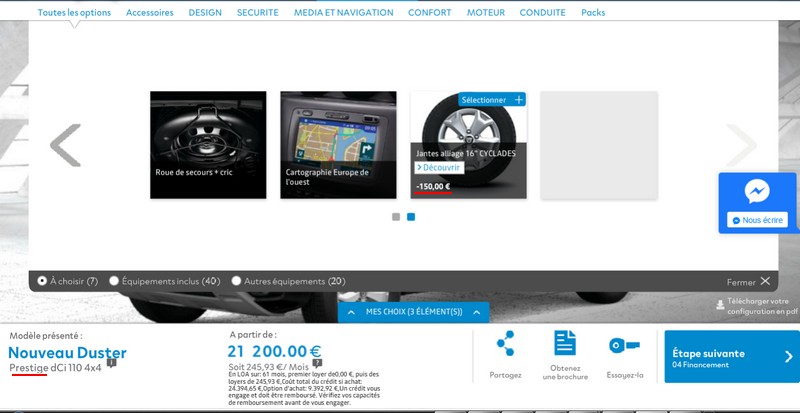Open the MEDIA ET NAVIGATION tab

click(x=343, y=13)
